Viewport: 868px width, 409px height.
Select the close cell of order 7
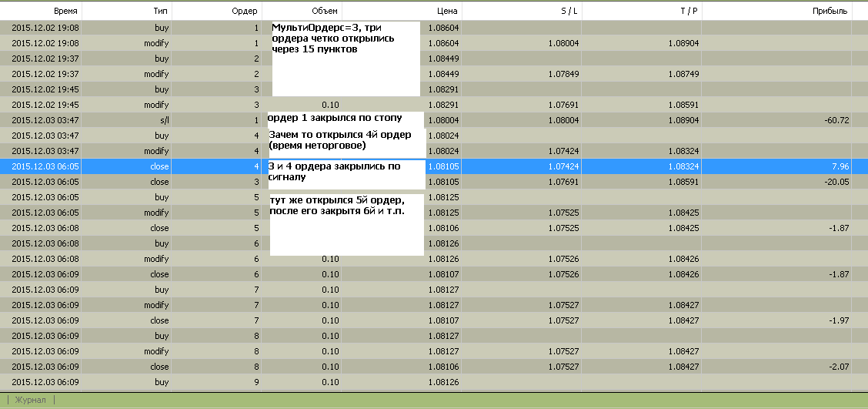point(159,320)
